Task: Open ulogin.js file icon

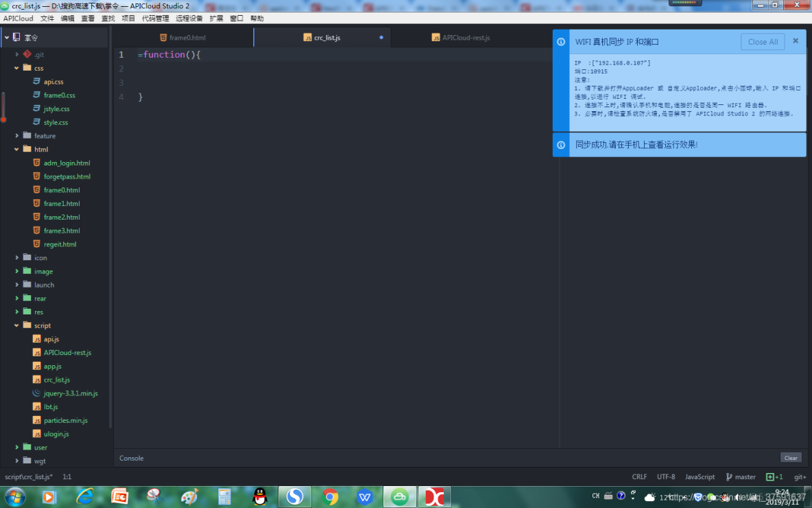Action: pos(36,434)
